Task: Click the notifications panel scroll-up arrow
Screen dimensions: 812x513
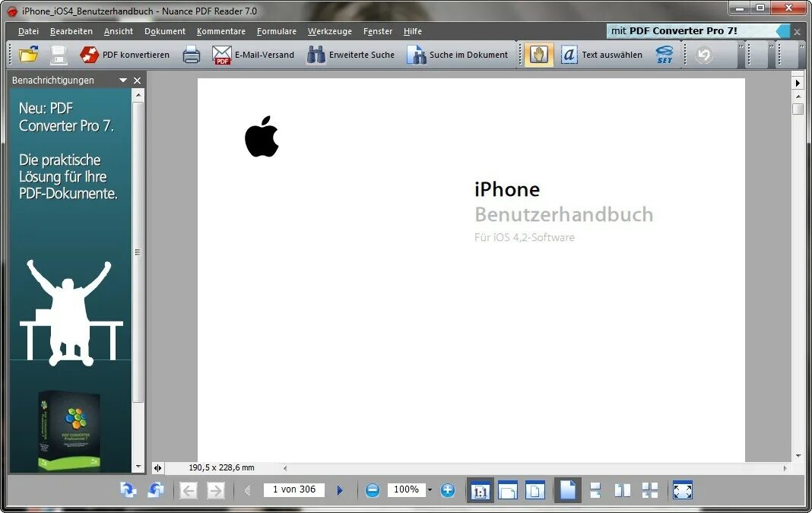Action: coord(138,95)
